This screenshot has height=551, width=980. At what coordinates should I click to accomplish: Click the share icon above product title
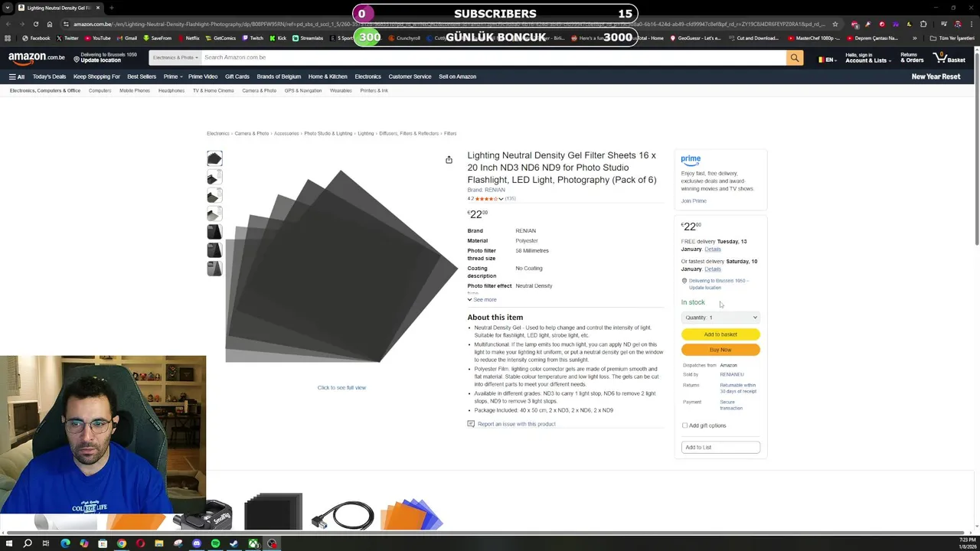449,160
